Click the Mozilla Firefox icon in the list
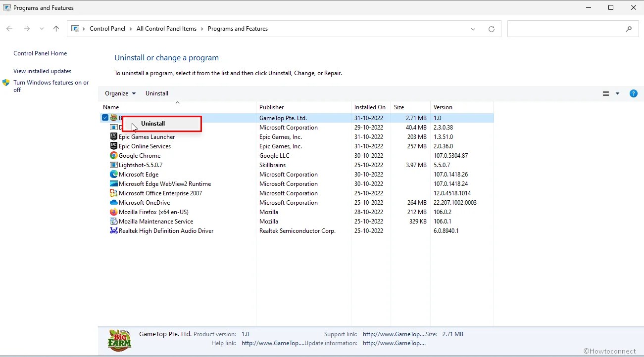The width and height of the screenshot is (644, 357). click(x=114, y=212)
